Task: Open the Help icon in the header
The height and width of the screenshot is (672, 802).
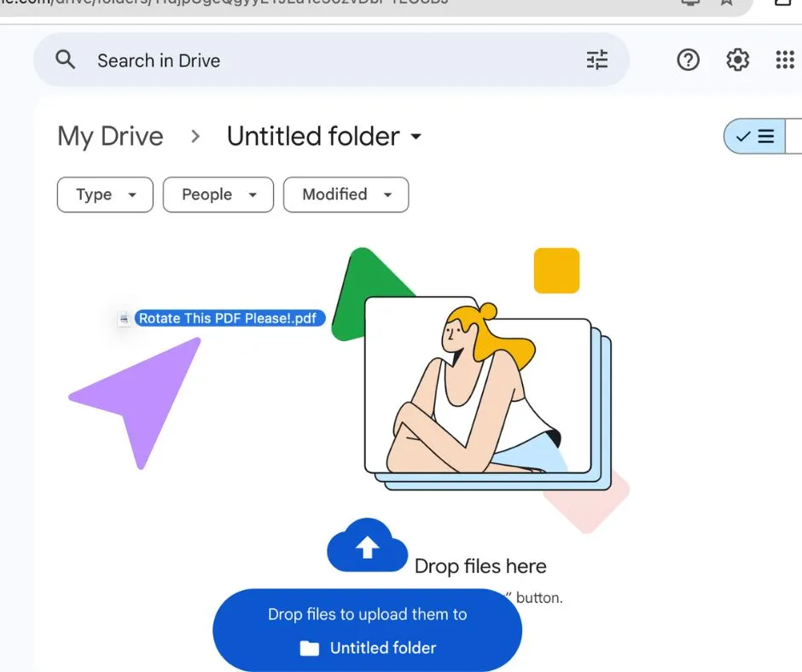Action: pyautogui.click(x=688, y=60)
